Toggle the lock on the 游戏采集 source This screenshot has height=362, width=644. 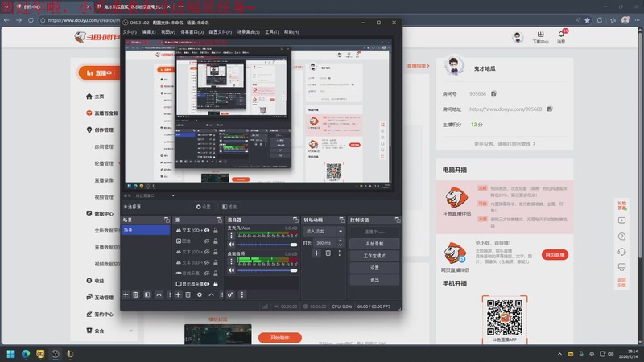point(216,273)
